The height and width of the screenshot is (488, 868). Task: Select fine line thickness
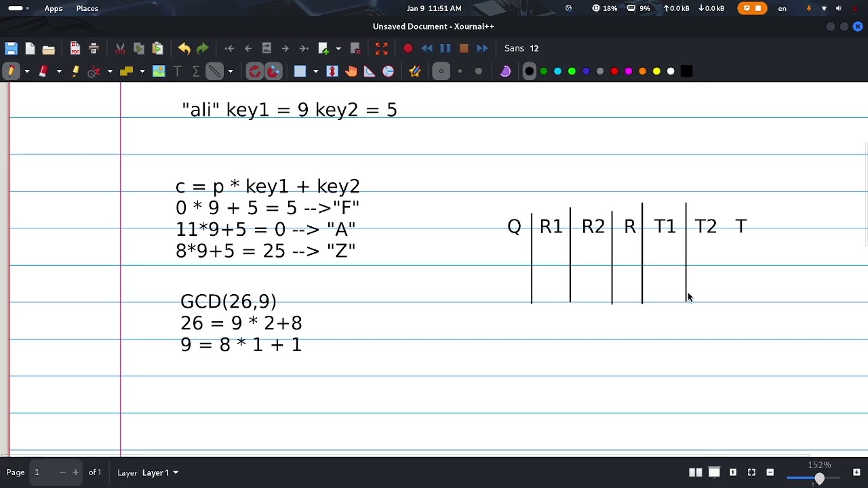[x=441, y=71]
